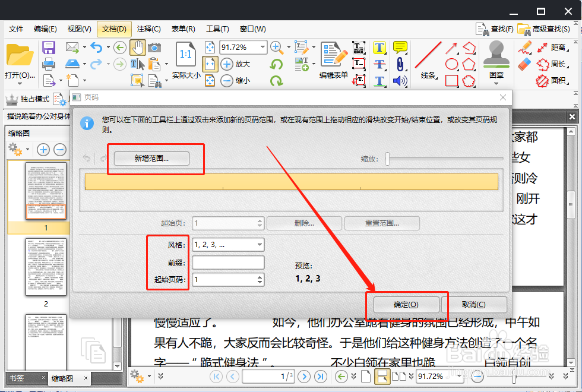
Task: Select the sound annotation speaker icon
Action: [x=400, y=82]
